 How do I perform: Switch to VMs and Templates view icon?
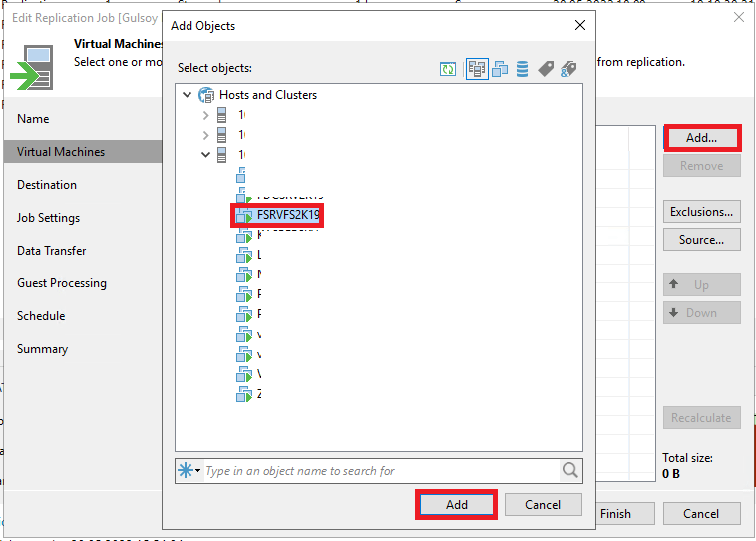pos(500,69)
